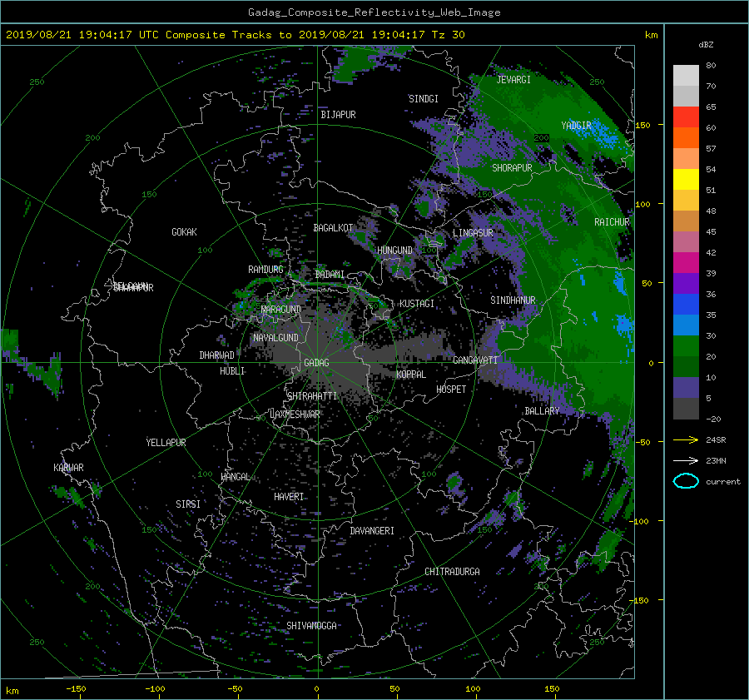Click the -150 tick on bottom km axis
This screenshot has height=700, width=749.
click(76, 689)
